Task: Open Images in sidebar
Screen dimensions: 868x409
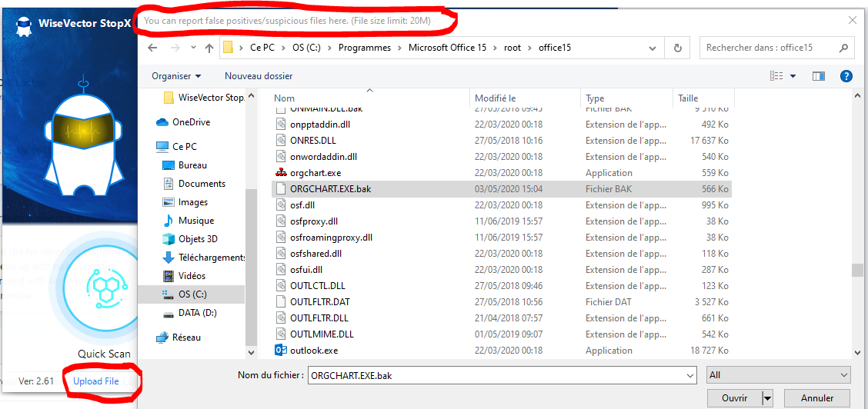Action: point(185,202)
